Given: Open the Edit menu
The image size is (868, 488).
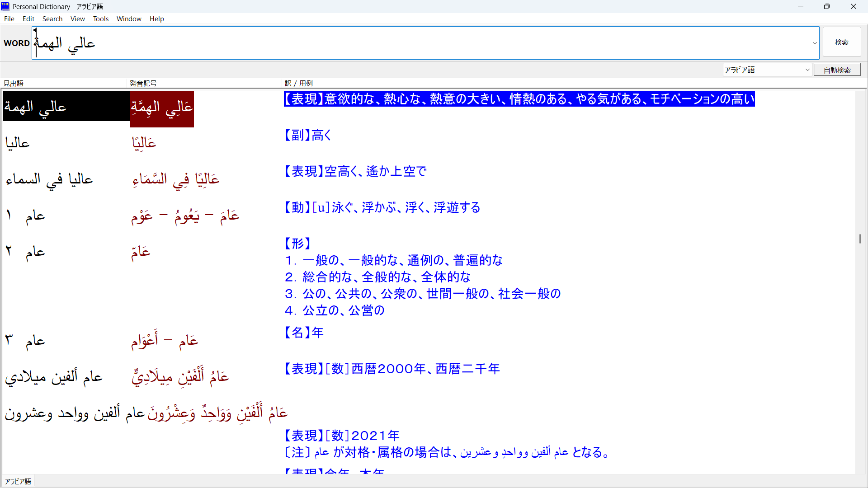Looking at the screenshot, I should [x=28, y=19].
